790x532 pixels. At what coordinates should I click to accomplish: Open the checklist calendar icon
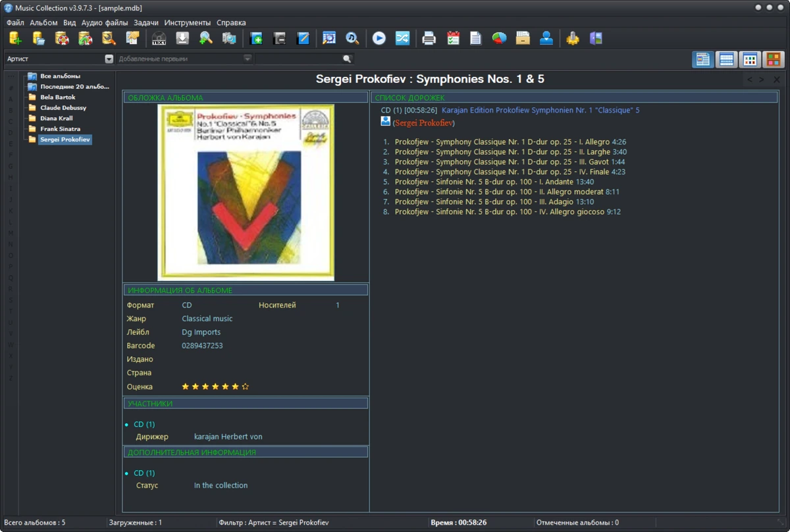(453, 38)
